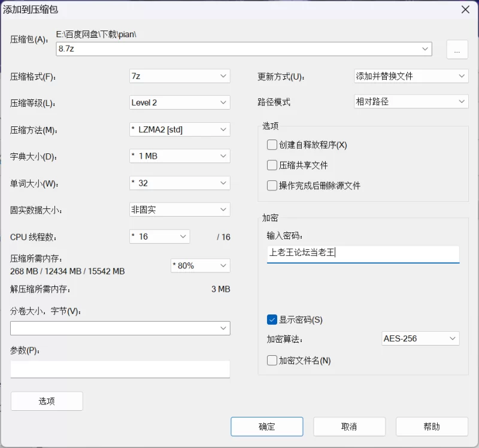
Task: Open the AES-256 encryption algorithm dropdown
Action: point(420,338)
